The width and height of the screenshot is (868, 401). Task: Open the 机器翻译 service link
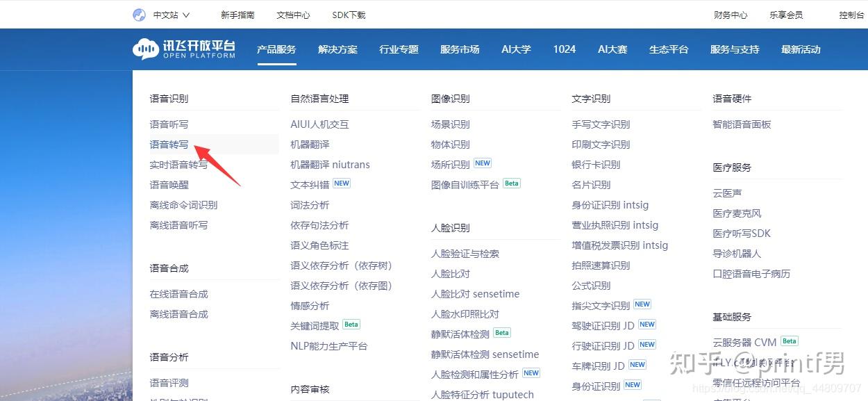point(310,145)
